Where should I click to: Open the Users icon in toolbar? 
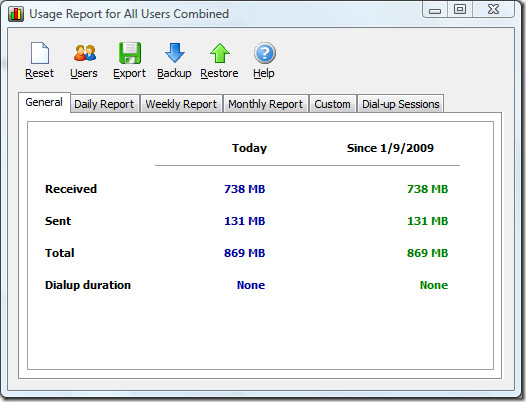coord(85,53)
